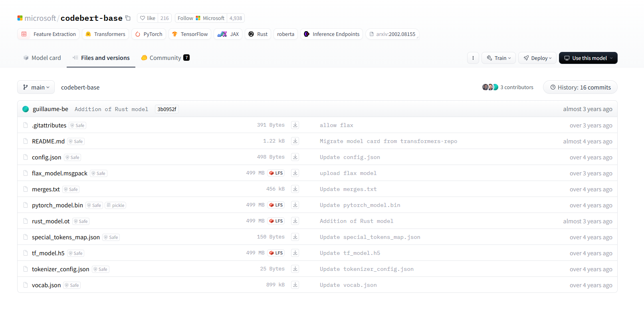Download the vocab.json file

click(x=295, y=285)
